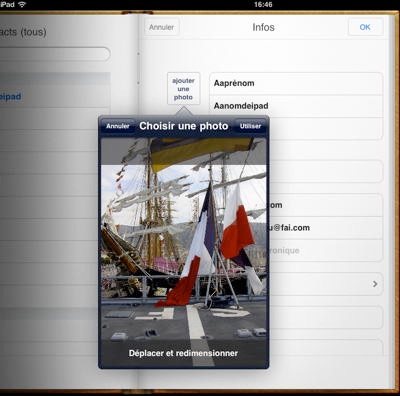
Task: Select the Aaprénom first name field
Action: [296, 83]
